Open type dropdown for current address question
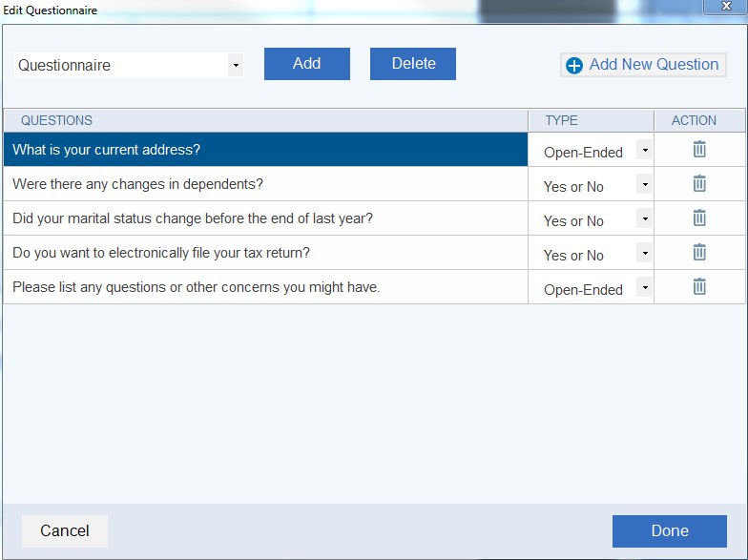The height and width of the screenshot is (560, 748). click(645, 151)
